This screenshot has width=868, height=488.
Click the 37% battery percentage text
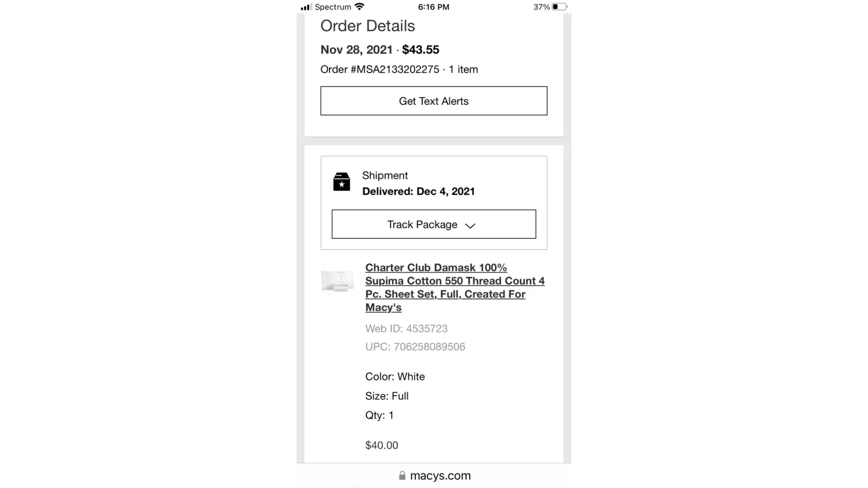541,7
